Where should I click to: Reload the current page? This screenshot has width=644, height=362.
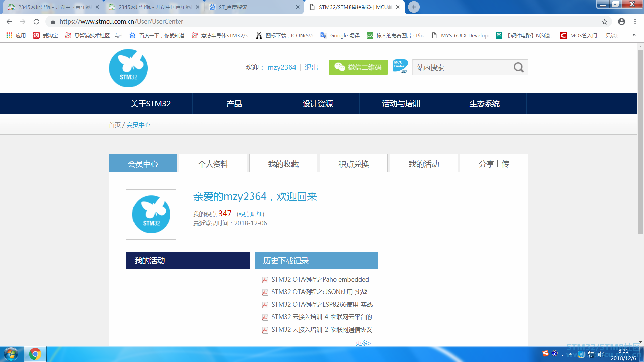click(x=36, y=22)
